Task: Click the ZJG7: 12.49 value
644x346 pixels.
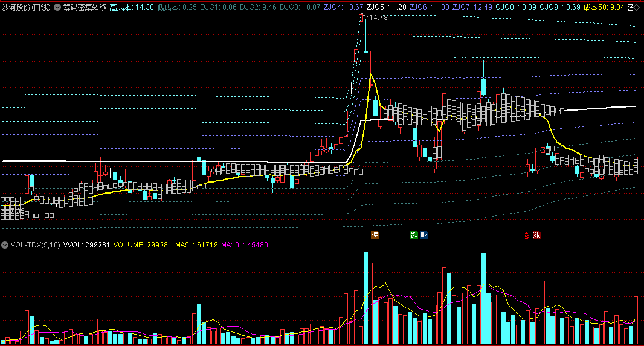Action: click(472, 7)
